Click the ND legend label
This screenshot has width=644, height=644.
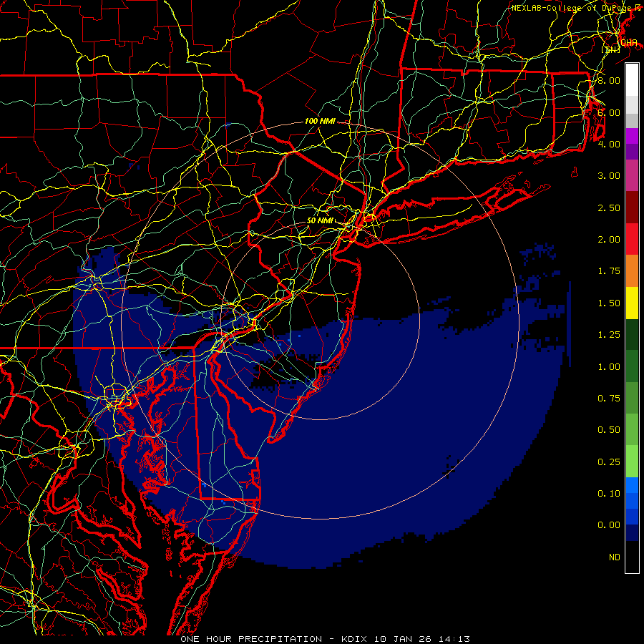615,557
